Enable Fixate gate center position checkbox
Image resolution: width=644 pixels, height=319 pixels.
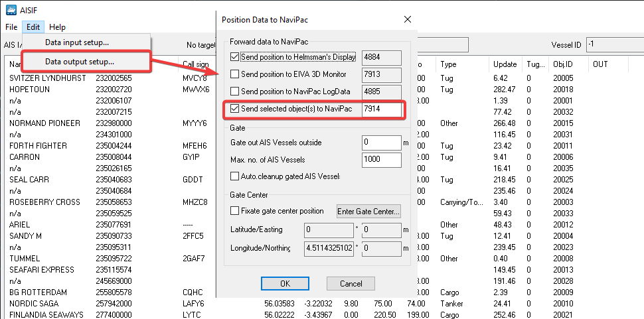tap(234, 211)
